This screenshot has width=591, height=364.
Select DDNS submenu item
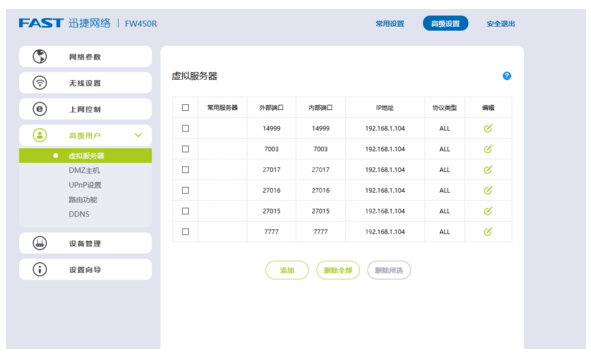(x=79, y=214)
